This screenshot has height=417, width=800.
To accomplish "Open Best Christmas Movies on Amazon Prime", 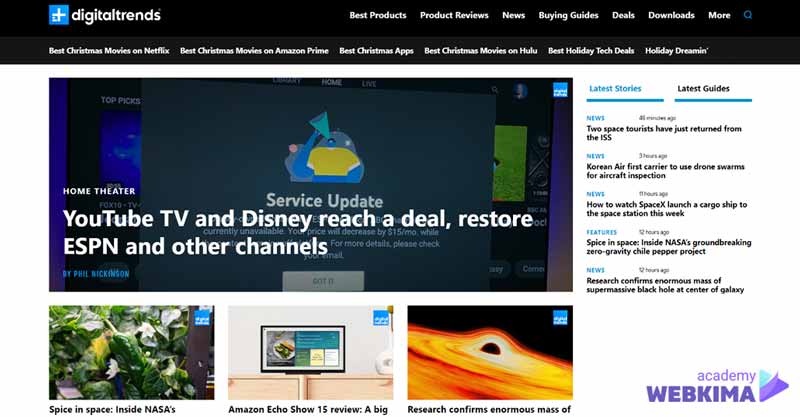I will tap(254, 51).
